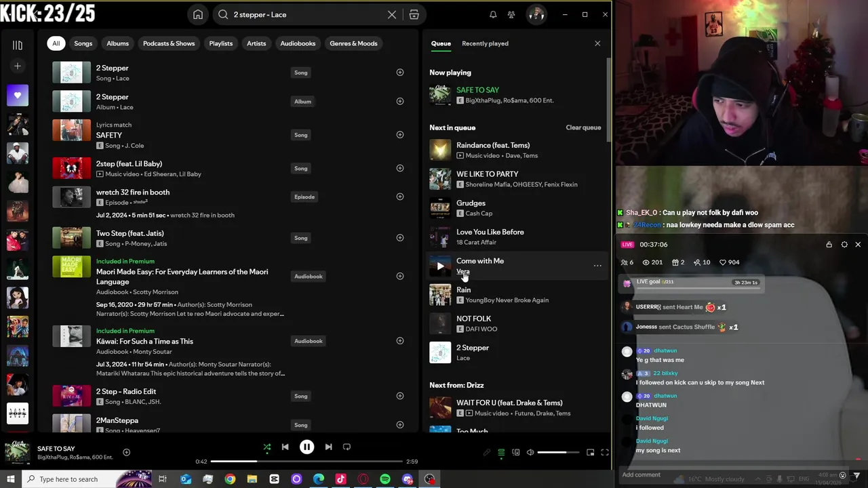This screenshot has width=868, height=488.
Task: Open the Windows Start menu
Action: [11, 479]
